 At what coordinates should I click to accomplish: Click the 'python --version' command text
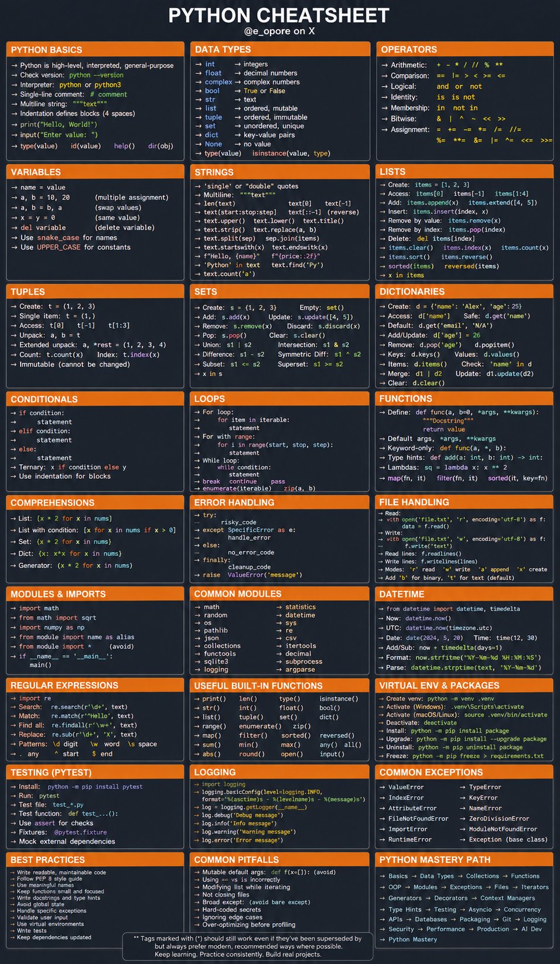point(96,75)
